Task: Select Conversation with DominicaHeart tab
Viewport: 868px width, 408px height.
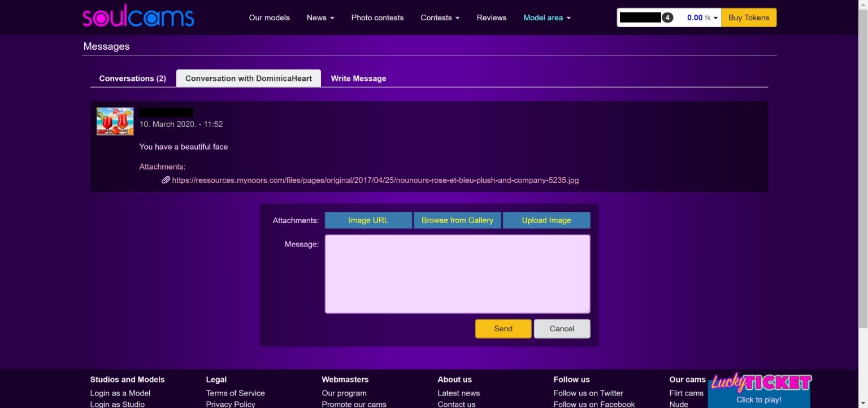Action: pyautogui.click(x=249, y=79)
